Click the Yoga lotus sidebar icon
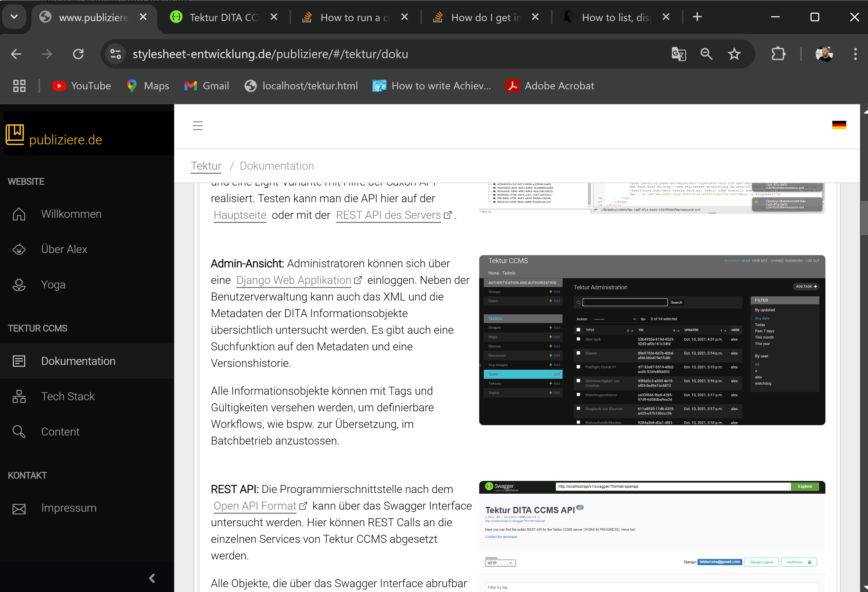868x592 pixels. click(x=19, y=285)
